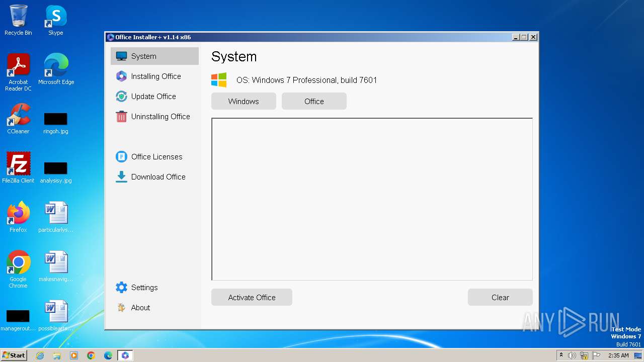Image resolution: width=644 pixels, height=362 pixels.
Task: Open the Office Licenses document icon
Action: 121,157
